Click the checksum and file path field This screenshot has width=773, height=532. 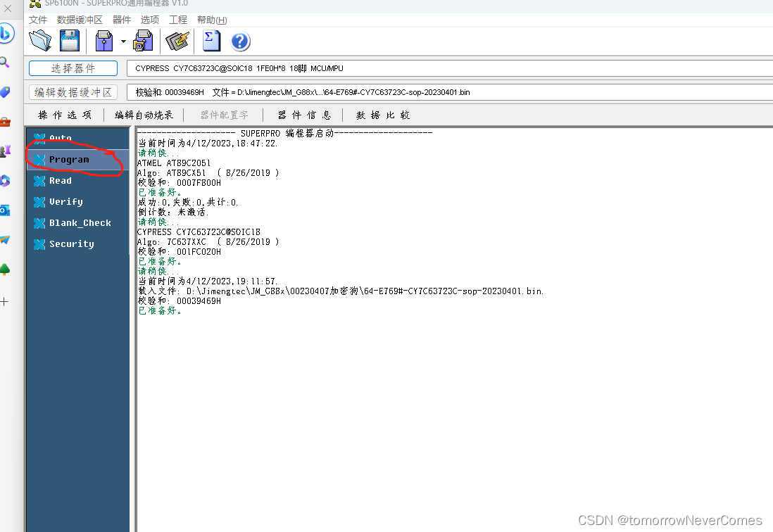click(450, 92)
